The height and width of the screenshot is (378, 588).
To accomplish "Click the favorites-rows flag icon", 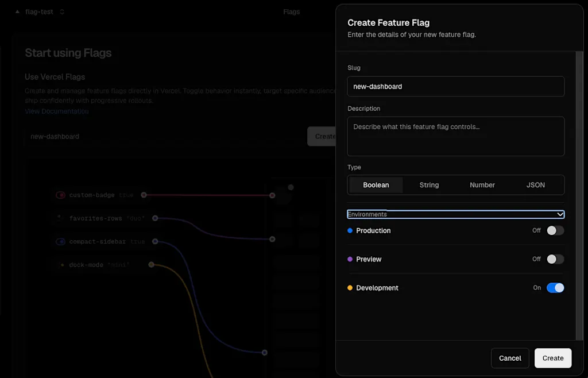I will (60, 218).
